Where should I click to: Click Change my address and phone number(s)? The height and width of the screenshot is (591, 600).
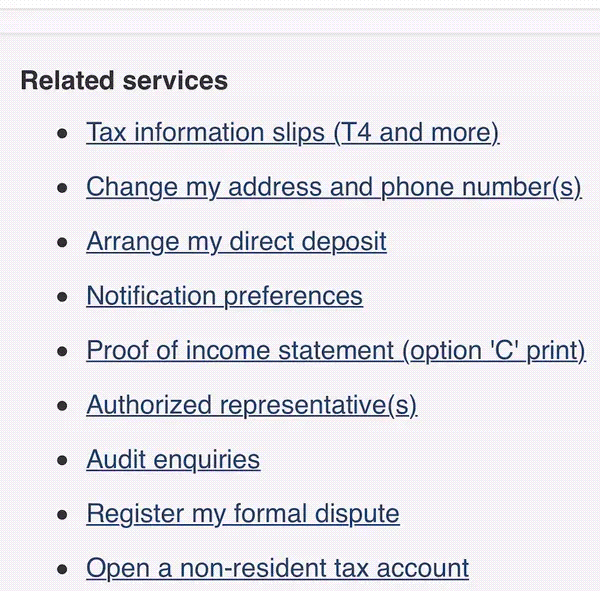333,187
